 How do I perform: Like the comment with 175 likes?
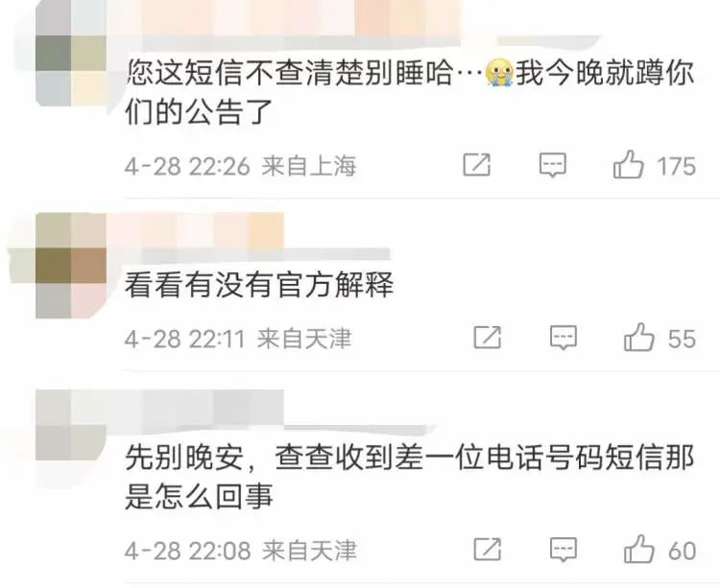tap(628, 165)
